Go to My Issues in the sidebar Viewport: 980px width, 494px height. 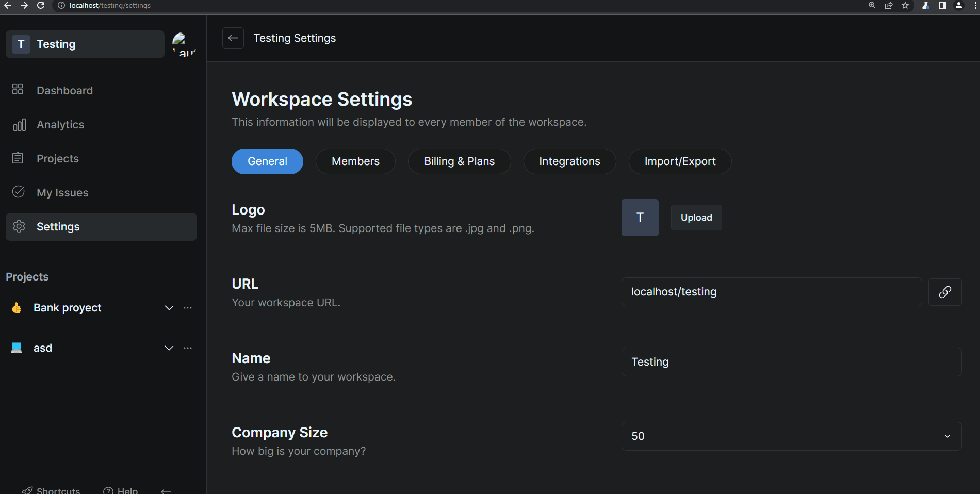[x=62, y=193]
